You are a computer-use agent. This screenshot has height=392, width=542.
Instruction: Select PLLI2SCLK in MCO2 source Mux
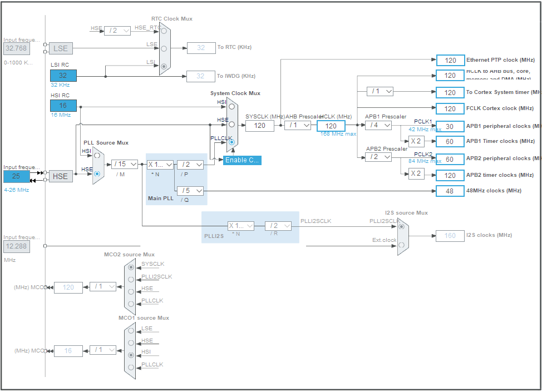131,280
